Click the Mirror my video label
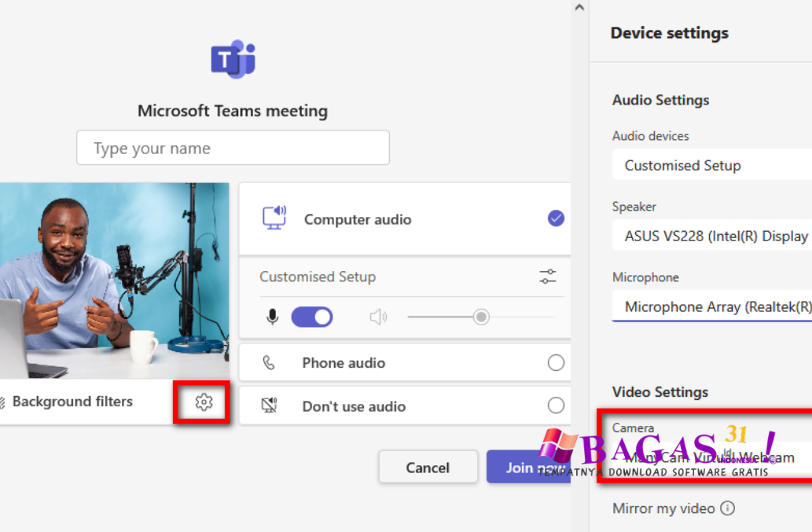Screen dimensions: 812x532 pos(663,508)
